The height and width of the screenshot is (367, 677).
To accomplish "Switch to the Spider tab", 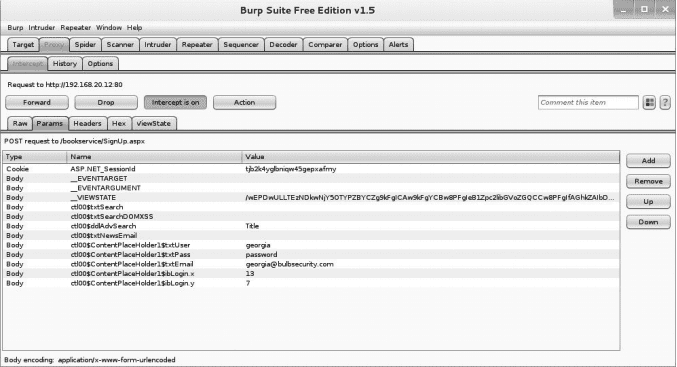I will 85,44.
